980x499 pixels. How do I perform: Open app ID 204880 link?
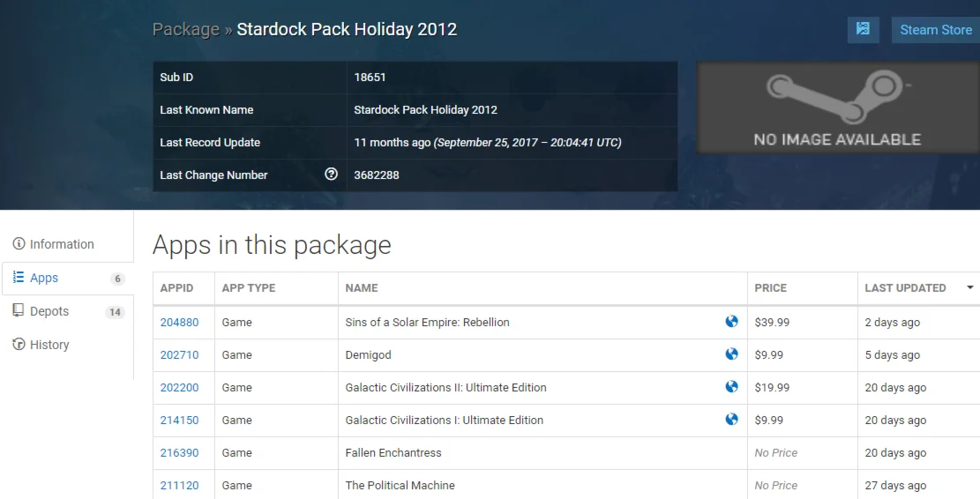click(179, 322)
